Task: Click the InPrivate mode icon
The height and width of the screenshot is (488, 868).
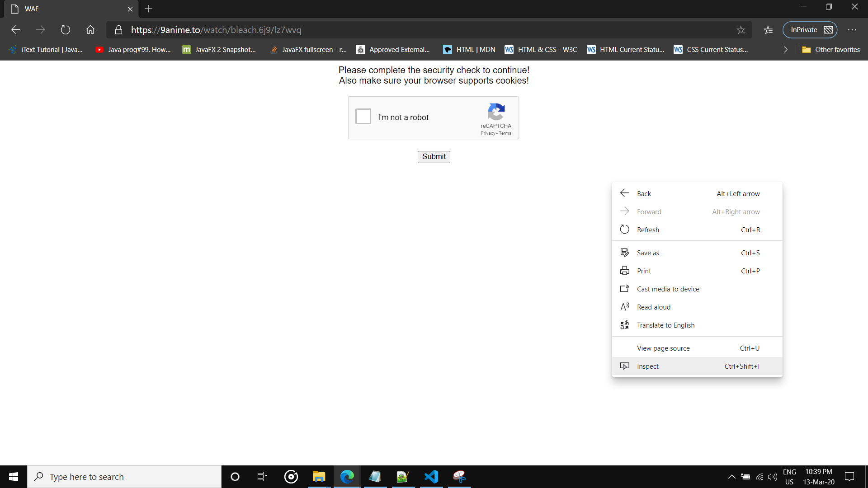Action: tap(829, 30)
